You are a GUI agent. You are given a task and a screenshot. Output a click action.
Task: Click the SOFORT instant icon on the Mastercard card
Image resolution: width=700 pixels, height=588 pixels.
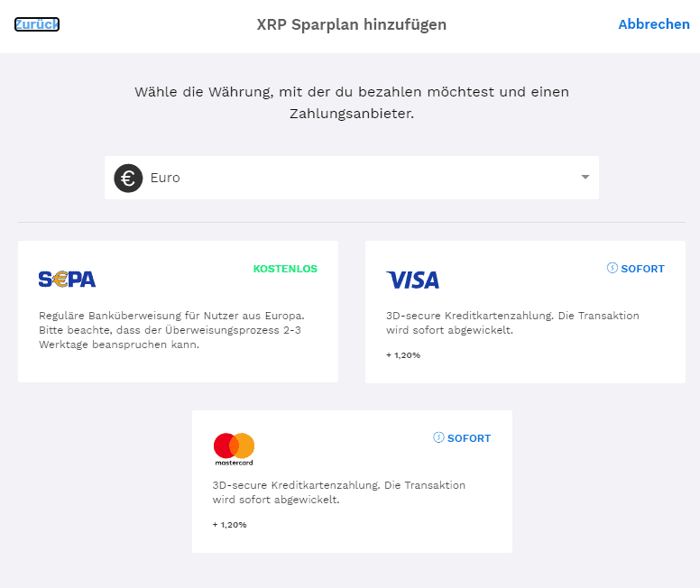tap(438, 437)
